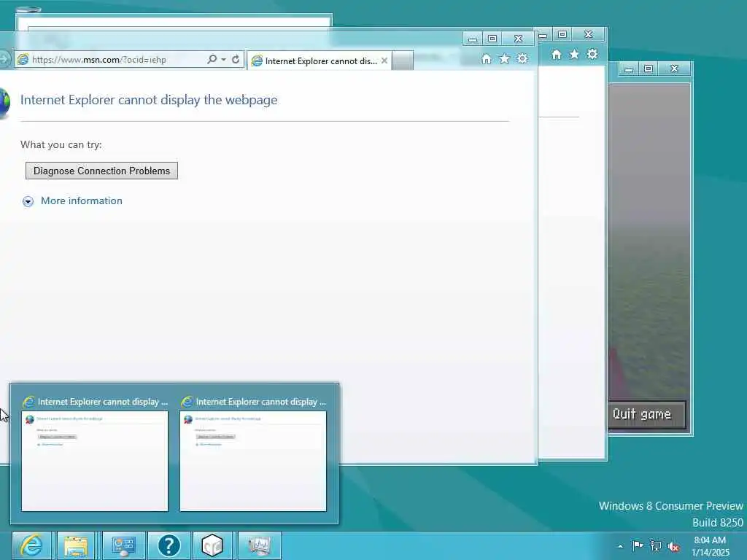Open File Explorer from the taskbar
The width and height of the screenshot is (747, 560).
76,545
